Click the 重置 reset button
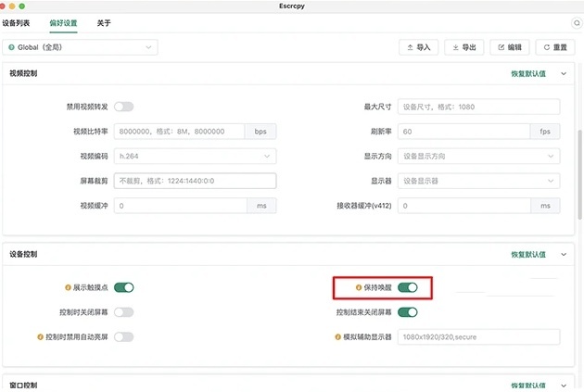This screenshot has width=584, height=392. click(x=555, y=47)
